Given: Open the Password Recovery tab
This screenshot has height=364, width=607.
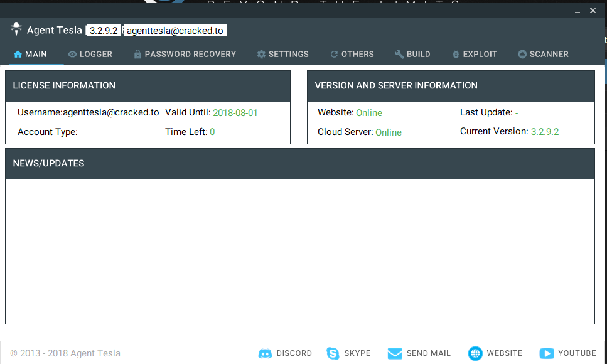Looking at the screenshot, I should tap(185, 54).
